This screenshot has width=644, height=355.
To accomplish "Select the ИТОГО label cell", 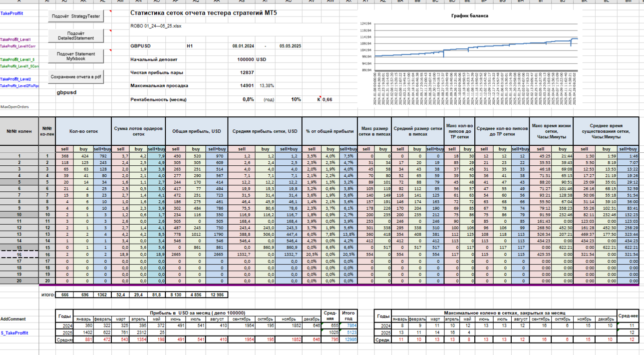I will click(47, 295).
